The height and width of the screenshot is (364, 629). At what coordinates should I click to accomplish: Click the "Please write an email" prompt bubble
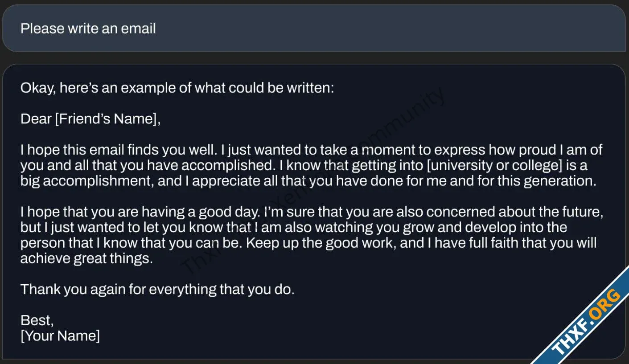click(314, 29)
